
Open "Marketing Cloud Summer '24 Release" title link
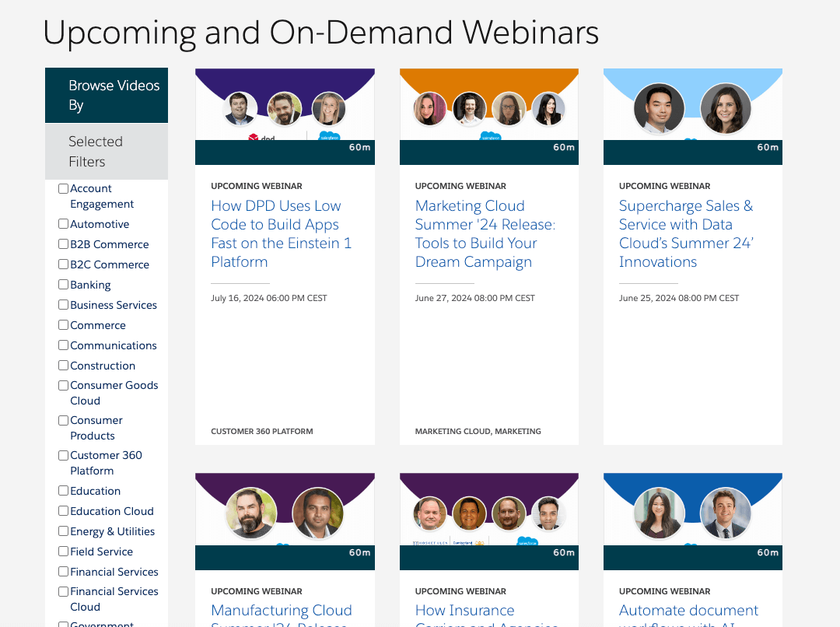pos(485,233)
